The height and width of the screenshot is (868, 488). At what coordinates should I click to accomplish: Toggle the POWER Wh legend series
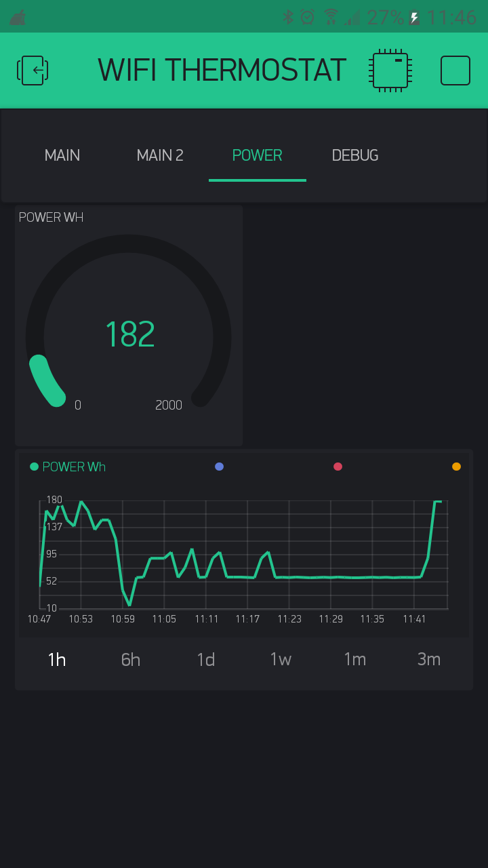pos(68,467)
